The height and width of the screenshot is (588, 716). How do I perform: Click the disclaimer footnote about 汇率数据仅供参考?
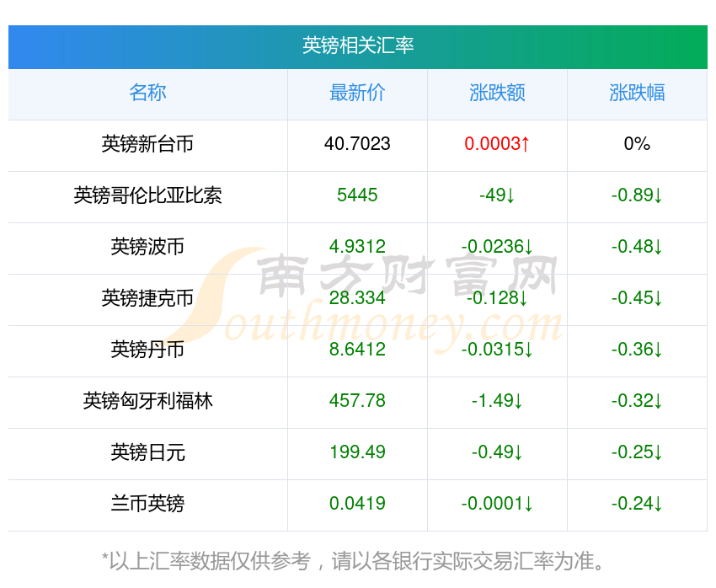352,561
